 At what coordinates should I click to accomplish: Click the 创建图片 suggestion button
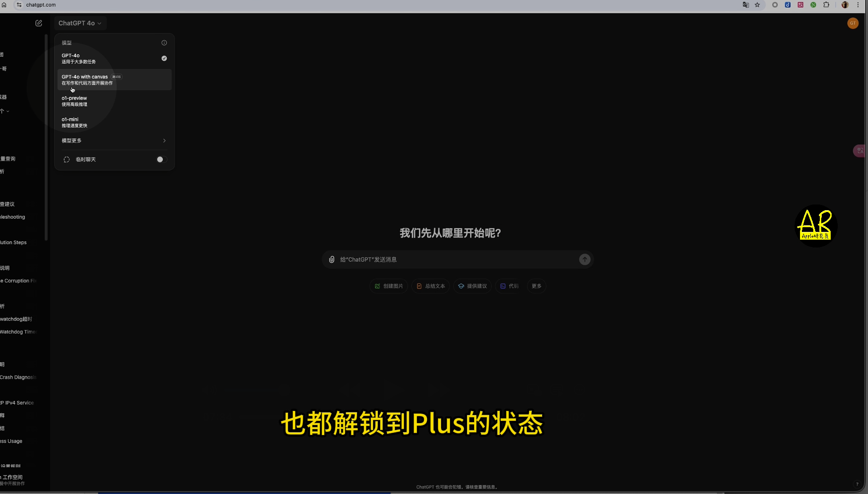pos(389,286)
